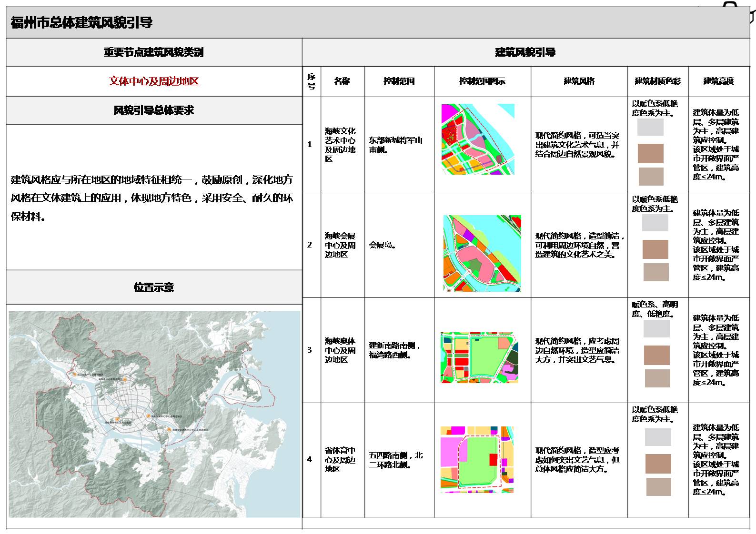Image resolution: width=756 pixels, height=534 pixels.
Task: Open the 海峡文化艺术中心 control range map thumbnail
Action: [478, 139]
